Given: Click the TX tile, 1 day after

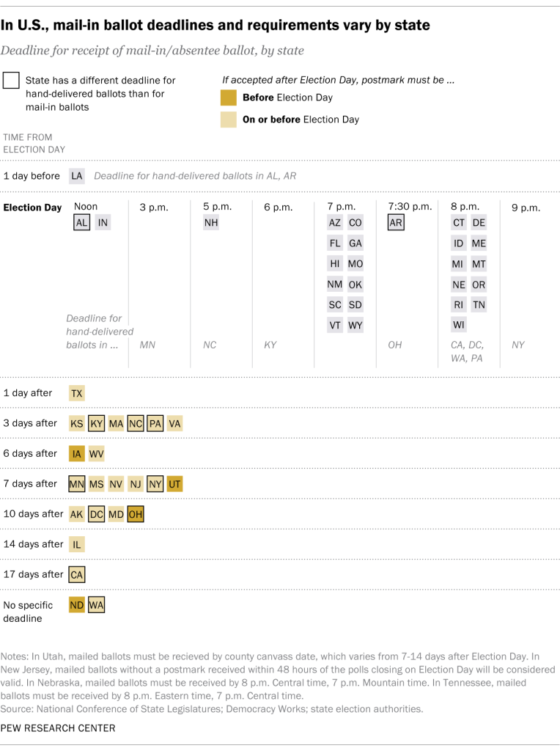Looking at the screenshot, I should coord(76,393).
